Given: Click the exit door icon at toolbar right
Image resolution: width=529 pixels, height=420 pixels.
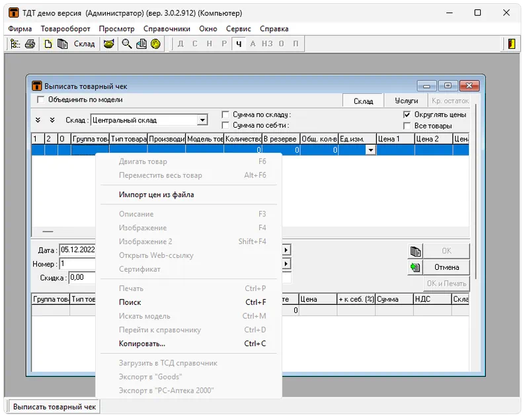Looking at the screenshot, I should tap(512, 44).
